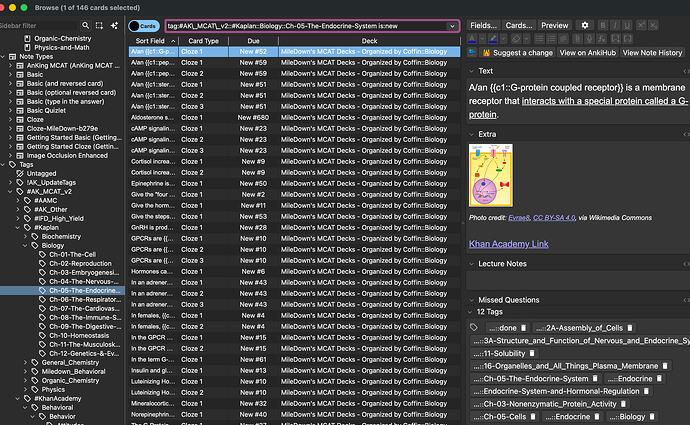
Task: Click the tag icon beside the ...::done tag
Action: (x=473, y=327)
